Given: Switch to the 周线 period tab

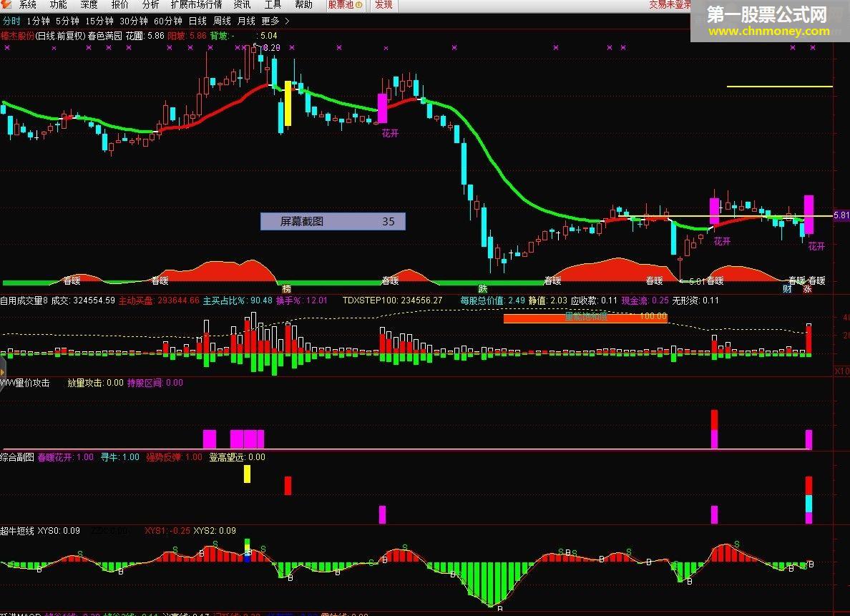Looking at the screenshot, I should 223,21.
